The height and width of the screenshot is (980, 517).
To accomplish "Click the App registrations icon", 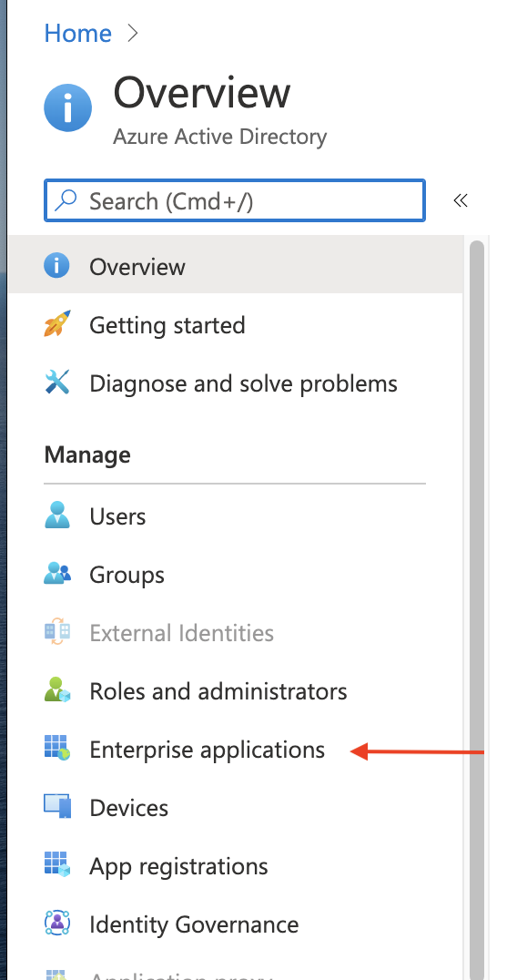I will click(x=56, y=864).
